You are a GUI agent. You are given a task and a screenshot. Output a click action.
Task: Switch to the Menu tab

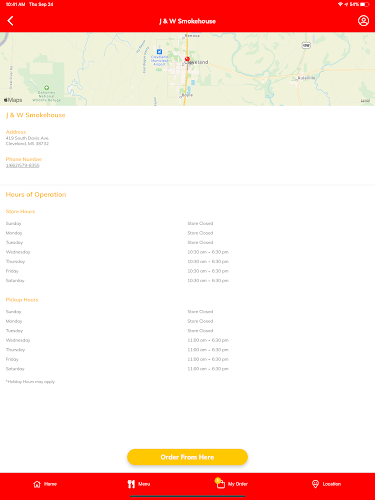coord(139,484)
